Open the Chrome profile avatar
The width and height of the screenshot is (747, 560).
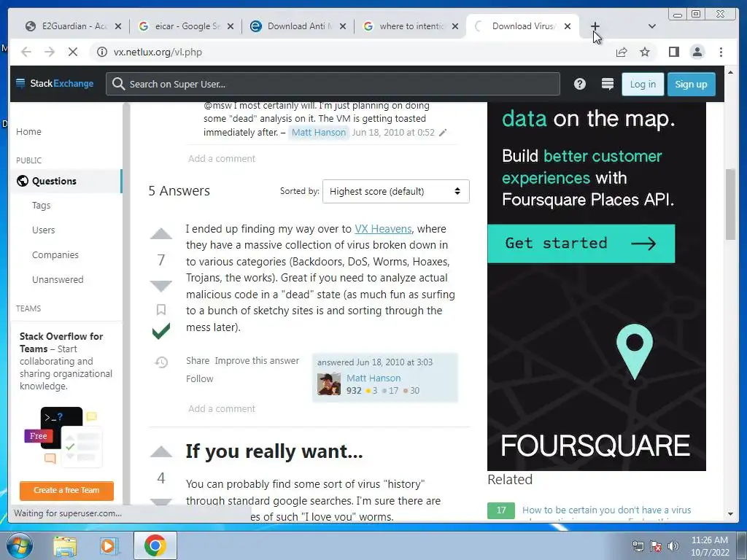(x=697, y=52)
